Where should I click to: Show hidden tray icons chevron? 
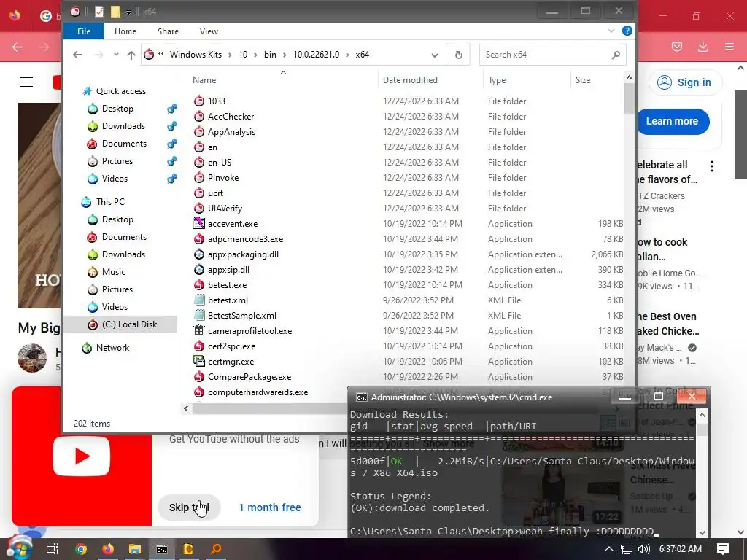click(608, 549)
